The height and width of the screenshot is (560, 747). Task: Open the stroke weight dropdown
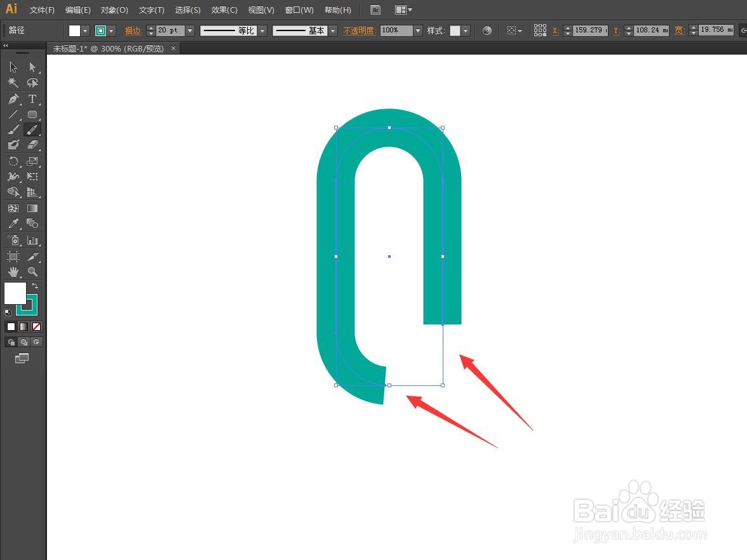click(x=190, y=30)
